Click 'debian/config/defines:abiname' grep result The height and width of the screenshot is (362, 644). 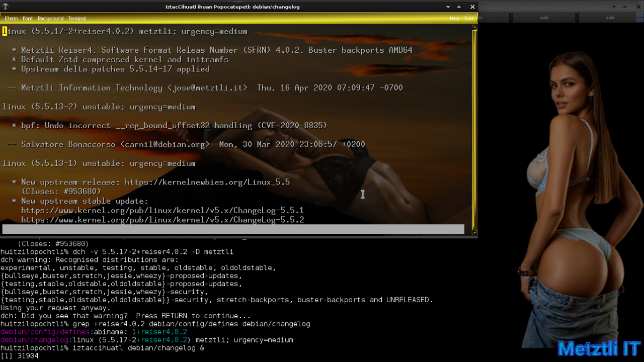click(x=94, y=332)
